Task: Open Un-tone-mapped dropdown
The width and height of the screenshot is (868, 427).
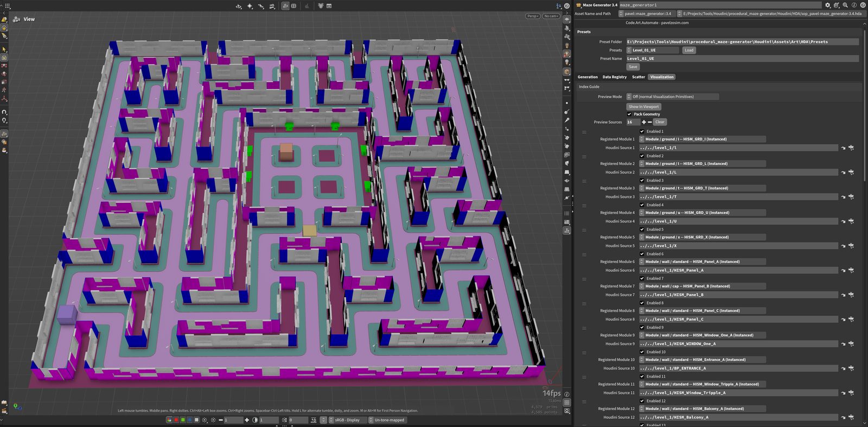Action: (388, 420)
